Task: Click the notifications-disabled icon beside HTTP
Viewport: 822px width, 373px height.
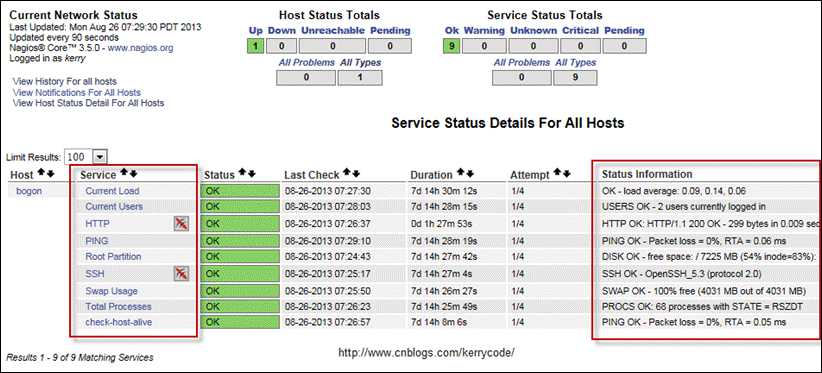Action: click(181, 224)
